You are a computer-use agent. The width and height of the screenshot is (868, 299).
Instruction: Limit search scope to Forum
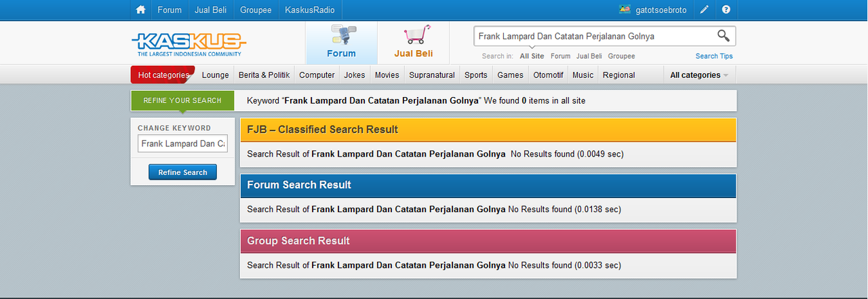point(560,56)
